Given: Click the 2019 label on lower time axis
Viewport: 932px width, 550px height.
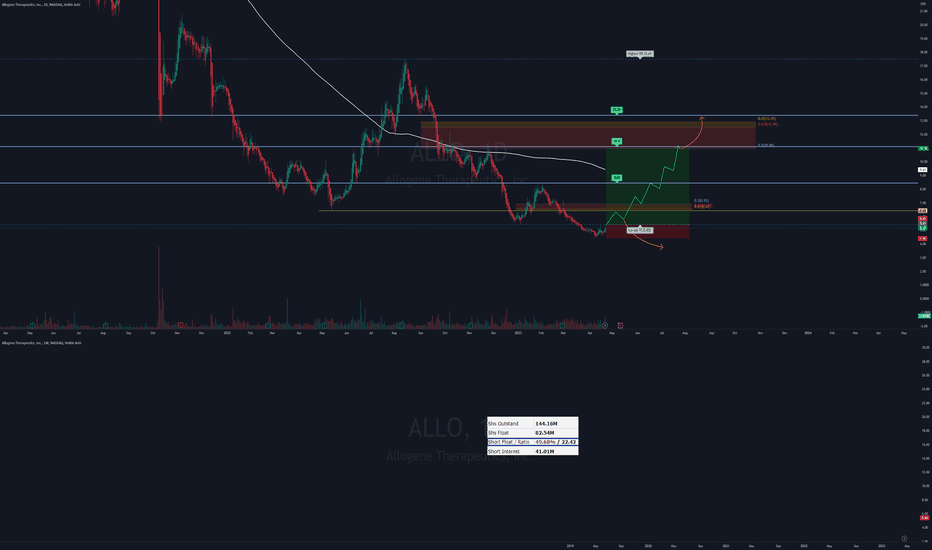Looking at the screenshot, I should point(570,546).
